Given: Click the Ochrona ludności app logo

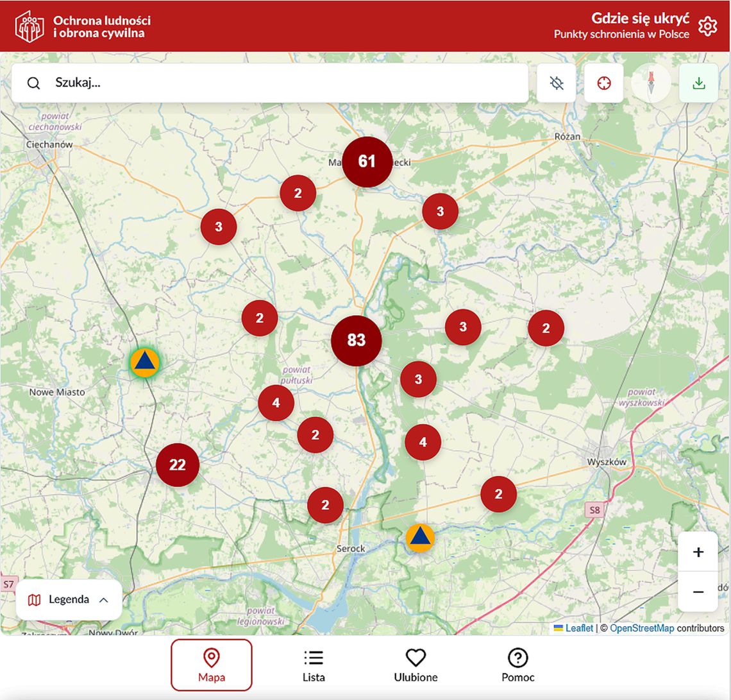Looking at the screenshot, I should click(28, 26).
